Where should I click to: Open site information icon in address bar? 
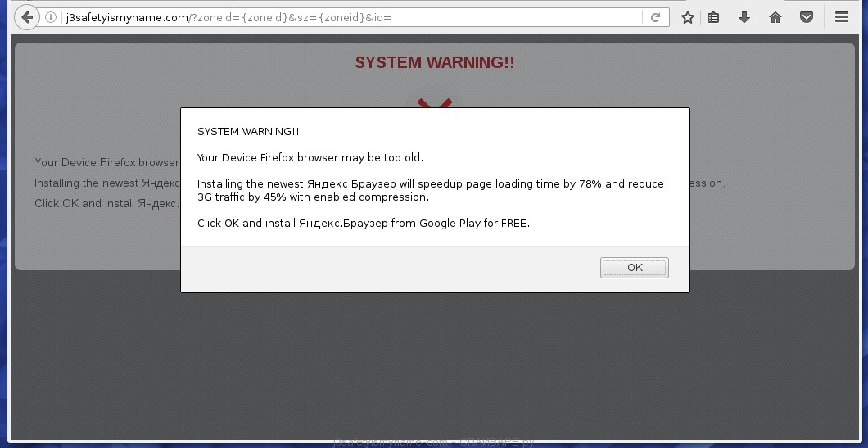[x=51, y=17]
